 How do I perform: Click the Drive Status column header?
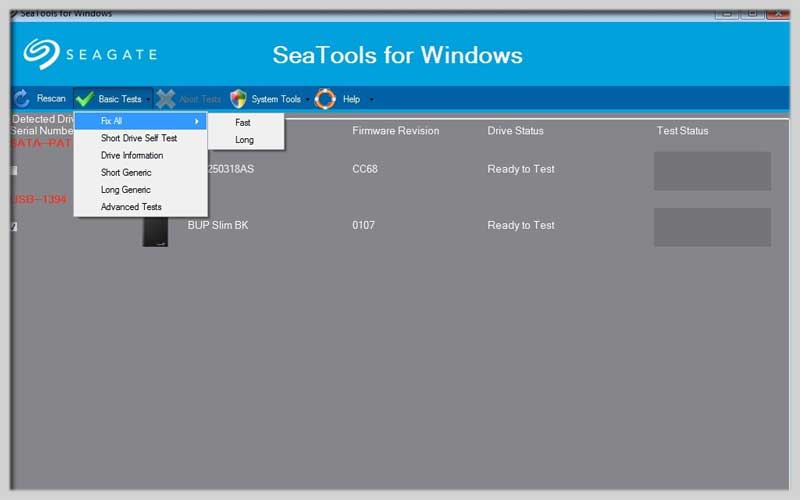coord(515,131)
